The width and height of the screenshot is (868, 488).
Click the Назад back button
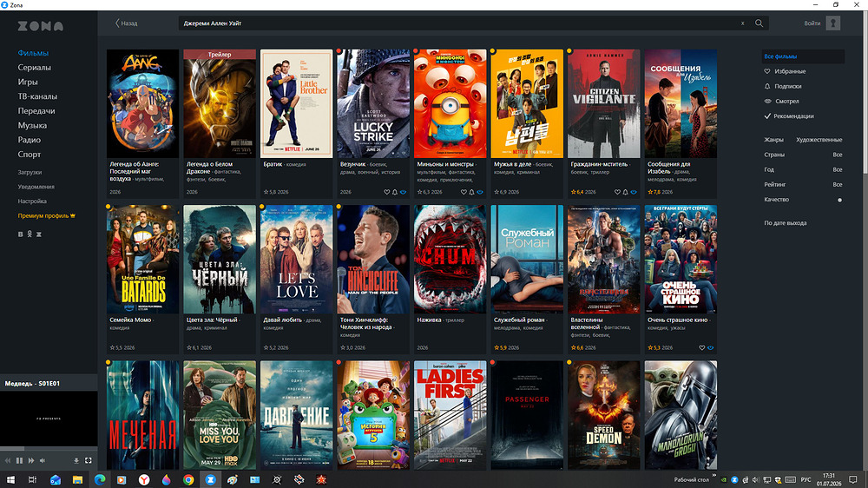click(x=126, y=23)
